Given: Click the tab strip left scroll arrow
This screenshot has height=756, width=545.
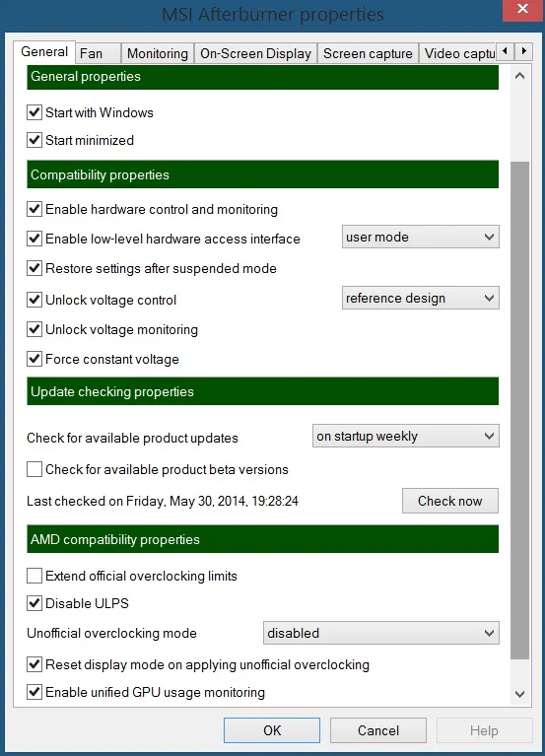Looking at the screenshot, I should pos(505,50).
